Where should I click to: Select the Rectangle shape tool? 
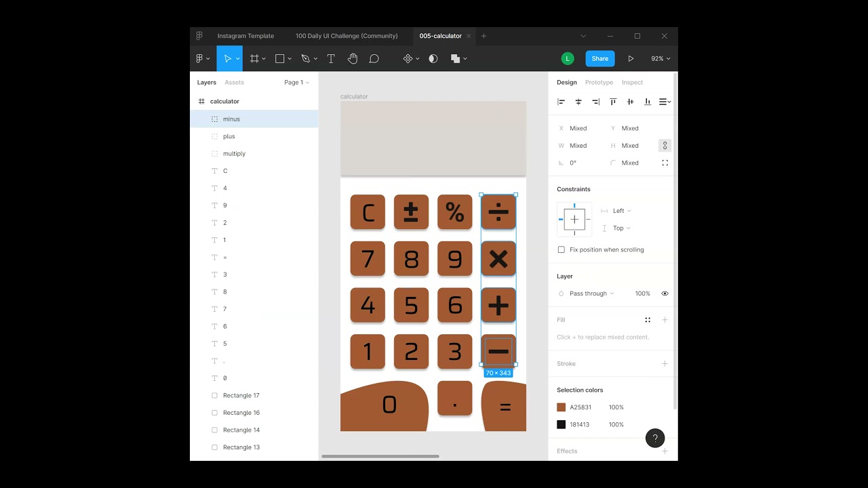[x=279, y=59]
